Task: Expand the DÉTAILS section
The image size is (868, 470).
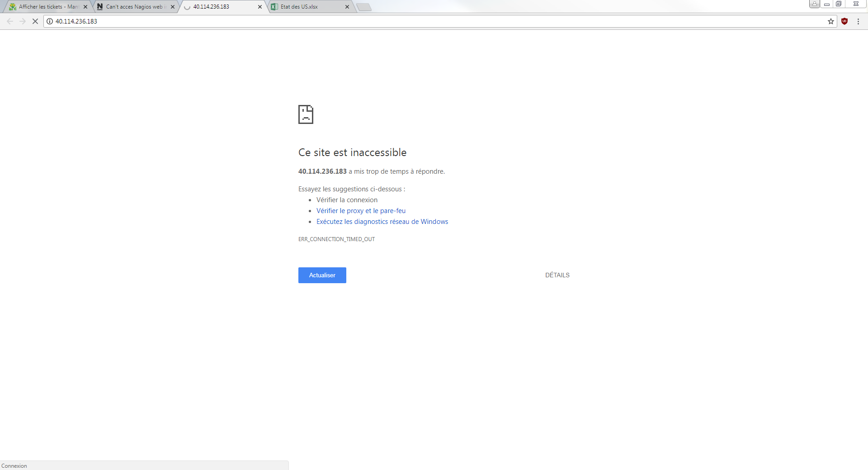Action: (557, 275)
